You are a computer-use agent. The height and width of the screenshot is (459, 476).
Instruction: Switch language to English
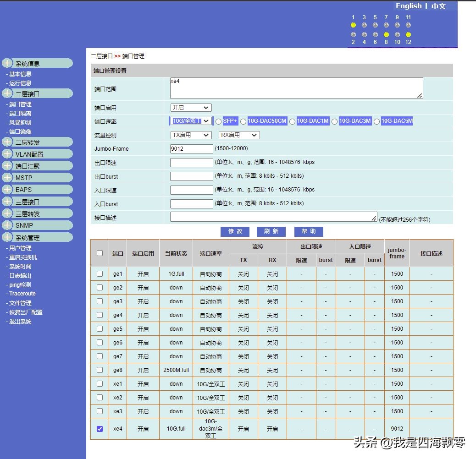(409, 6)
